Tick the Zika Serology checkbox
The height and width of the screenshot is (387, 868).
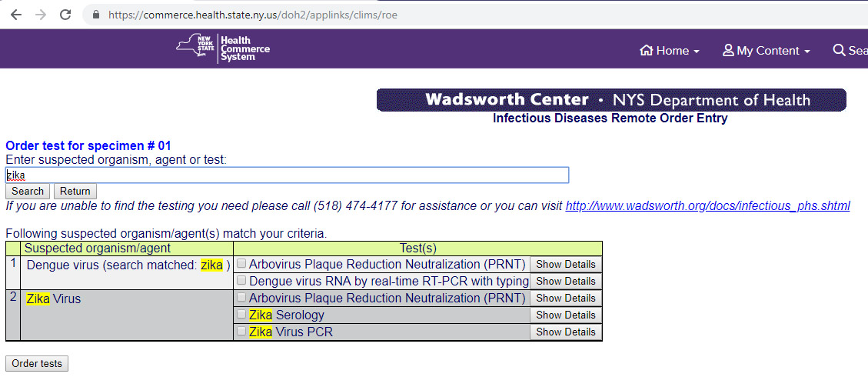click(x=241, y=315)
